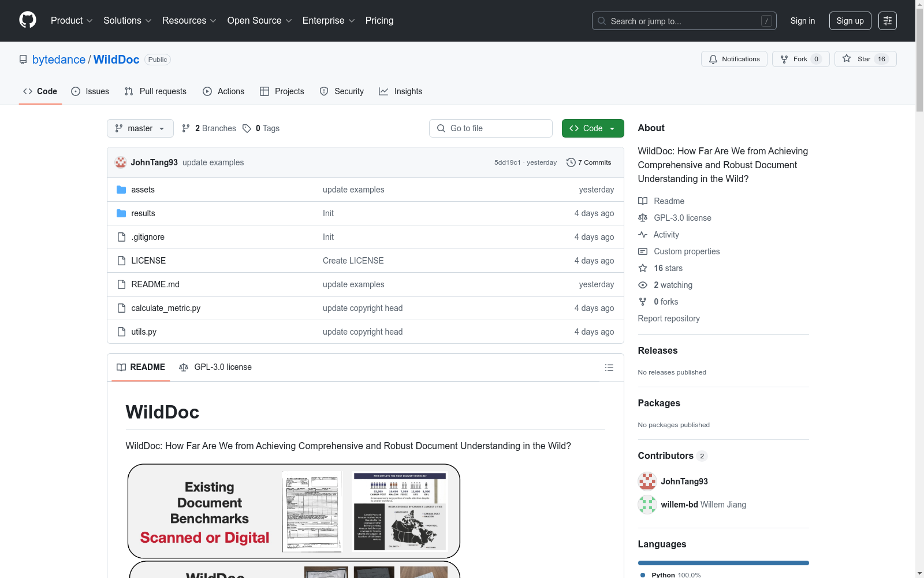Open the README outline list icon
This screenshot has height=578, width=924.
(609, 368)
